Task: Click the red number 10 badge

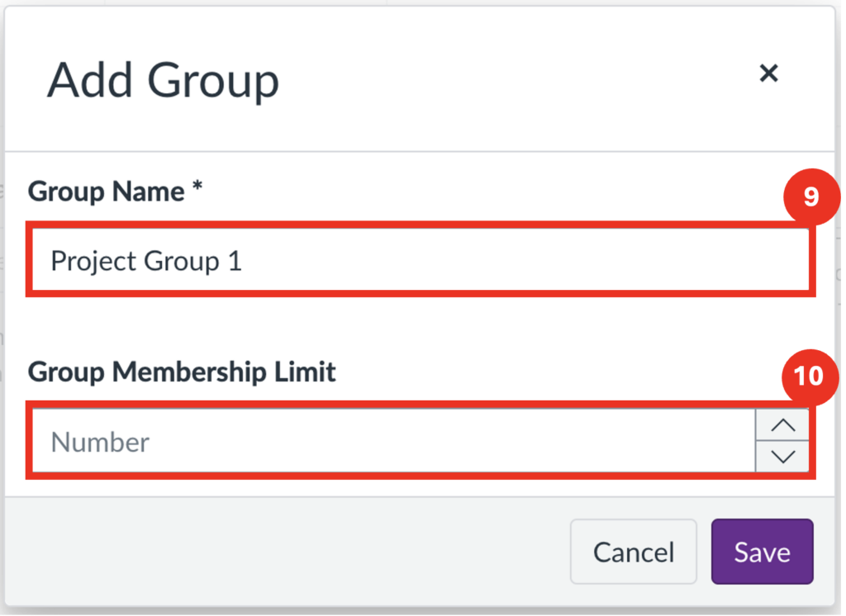Action: tap(809, 376)
